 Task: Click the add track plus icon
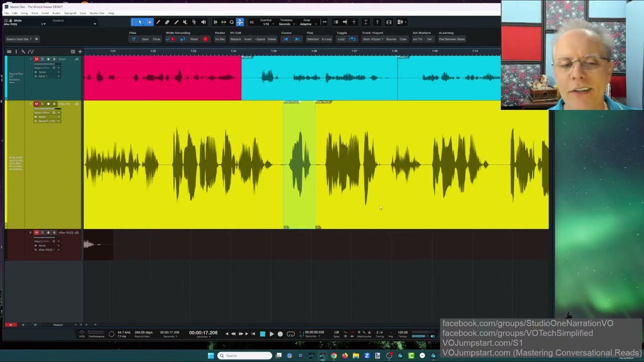coord(79,51)
